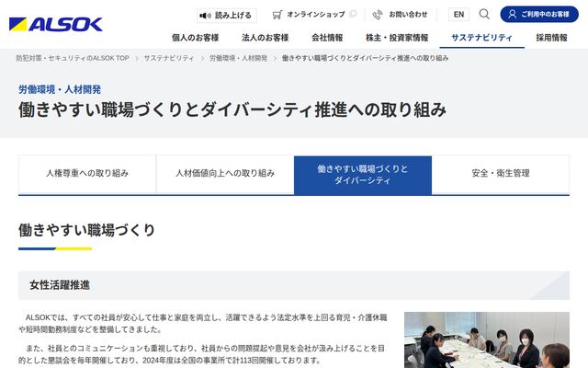Click the phone contact icon
Image resolution: width=588 pixels, height=368 pixels.
378,15
